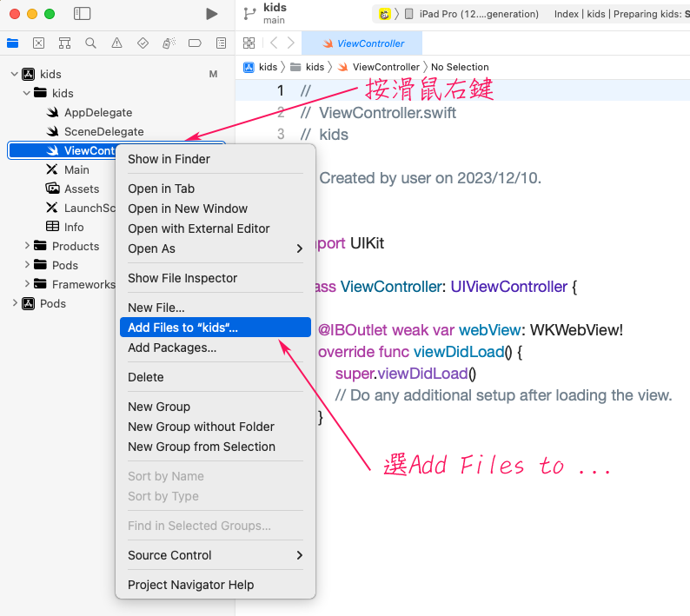
Task: Click the webView outlet name in code
Action: coord(490,329)
